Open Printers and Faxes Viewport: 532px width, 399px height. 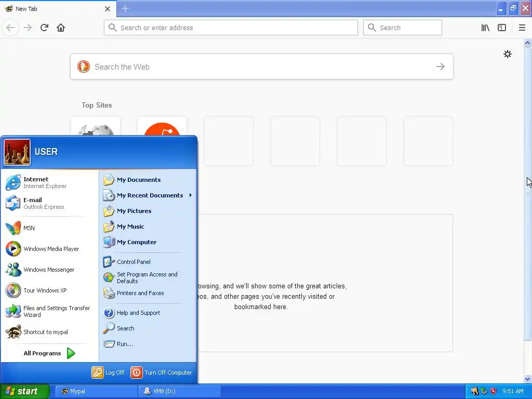[148, 293]
